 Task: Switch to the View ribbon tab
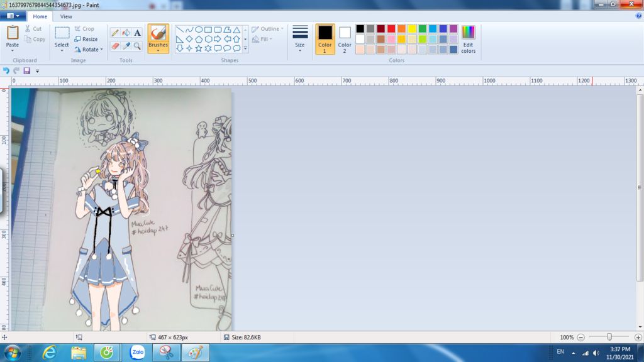click(x=66, y=16)
